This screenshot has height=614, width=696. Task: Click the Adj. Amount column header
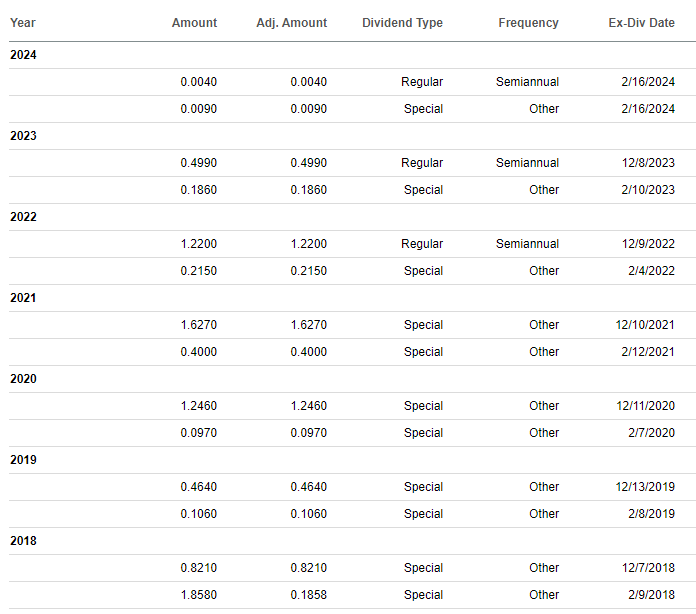pyautogui.click(x=291, y=23)
